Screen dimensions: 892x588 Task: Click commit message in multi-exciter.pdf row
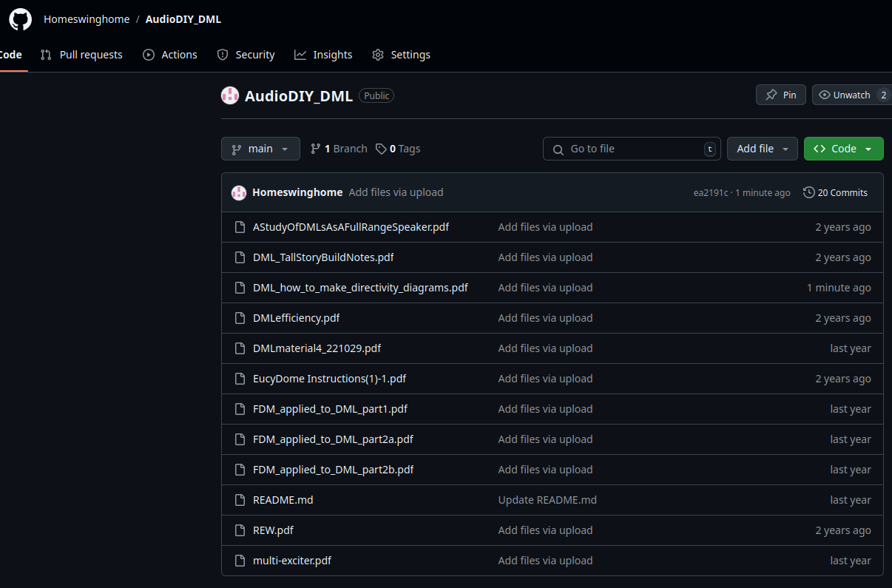coord(545,561)
